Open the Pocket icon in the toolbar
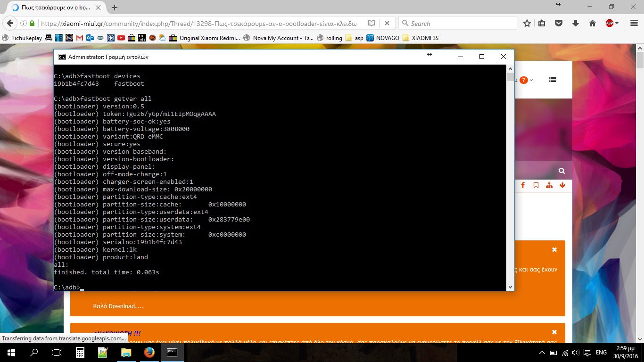The image size is (644, 362). 559,24
